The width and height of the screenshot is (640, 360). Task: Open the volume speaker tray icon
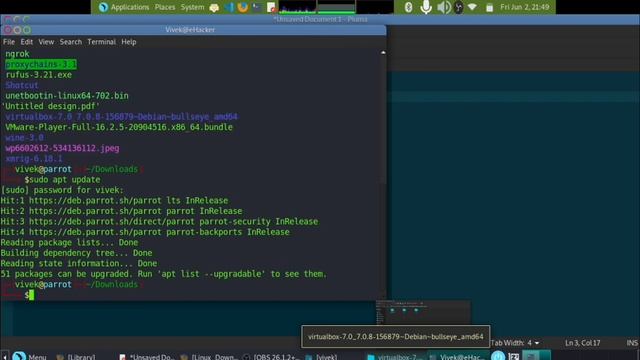pyautogui.click(x=444, y=7)
